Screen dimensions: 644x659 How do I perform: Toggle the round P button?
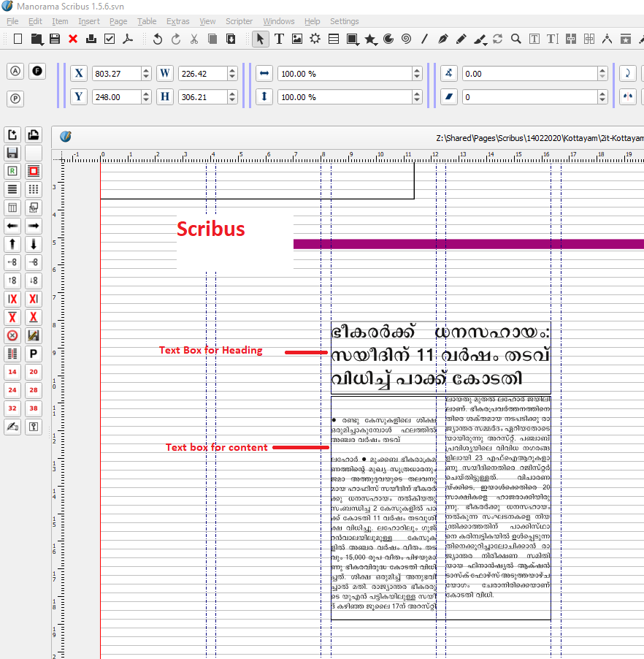[x=15, y=98]
